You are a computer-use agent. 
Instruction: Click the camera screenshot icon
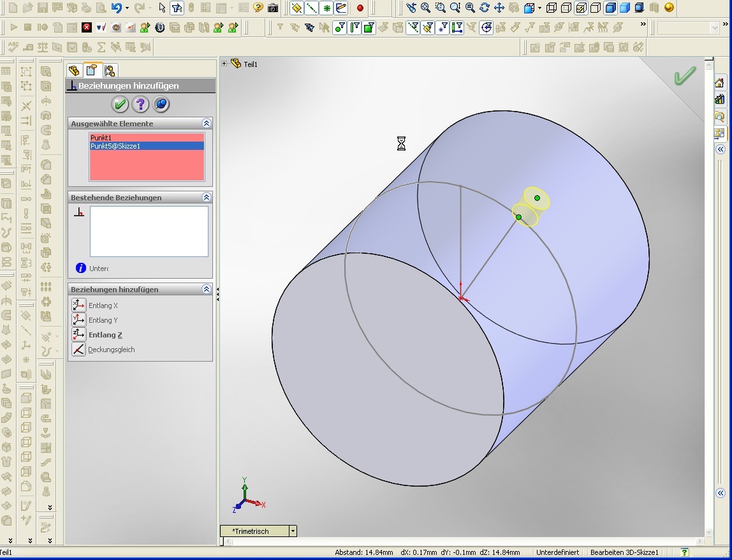point(273,8)
